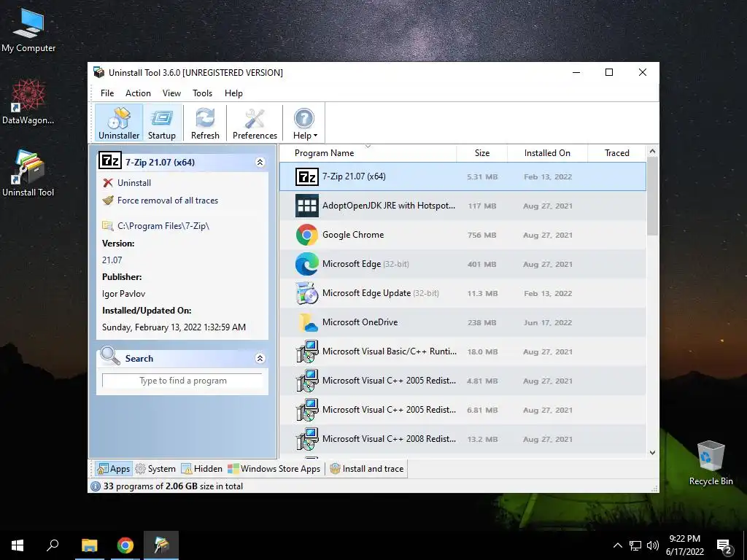Select the Microsoft OneDrive icon
The height and width of the screenshot is (560, 747).
point(307,322)
